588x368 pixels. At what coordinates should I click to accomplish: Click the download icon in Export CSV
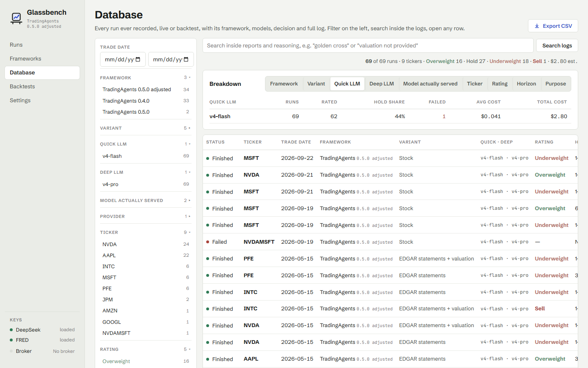click(537, 26)
